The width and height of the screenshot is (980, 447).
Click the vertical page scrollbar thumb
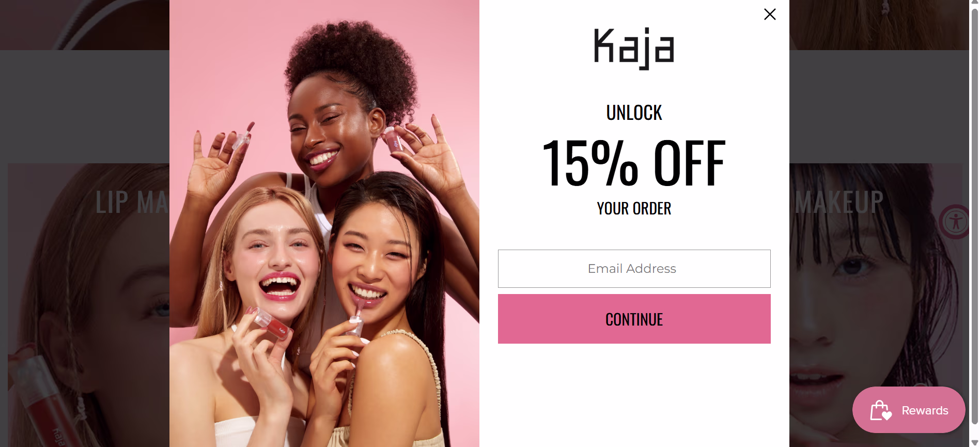coord(974,217)
